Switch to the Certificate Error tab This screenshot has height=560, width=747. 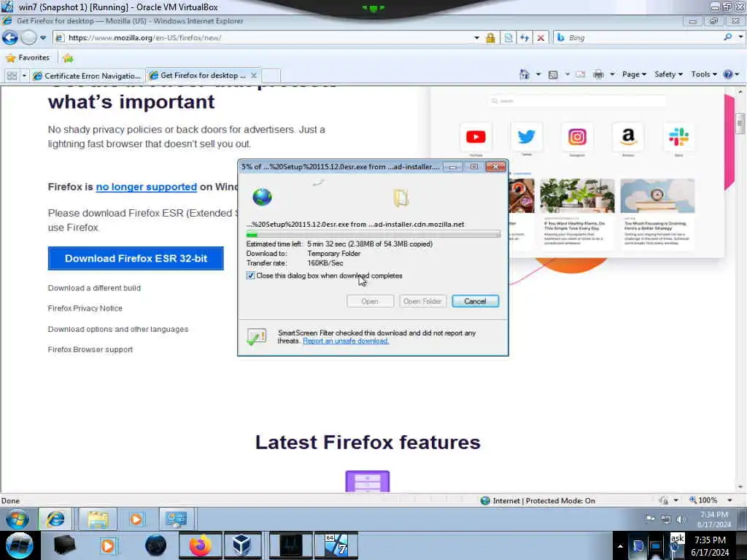pyautogui.click(x=87, y=76)
